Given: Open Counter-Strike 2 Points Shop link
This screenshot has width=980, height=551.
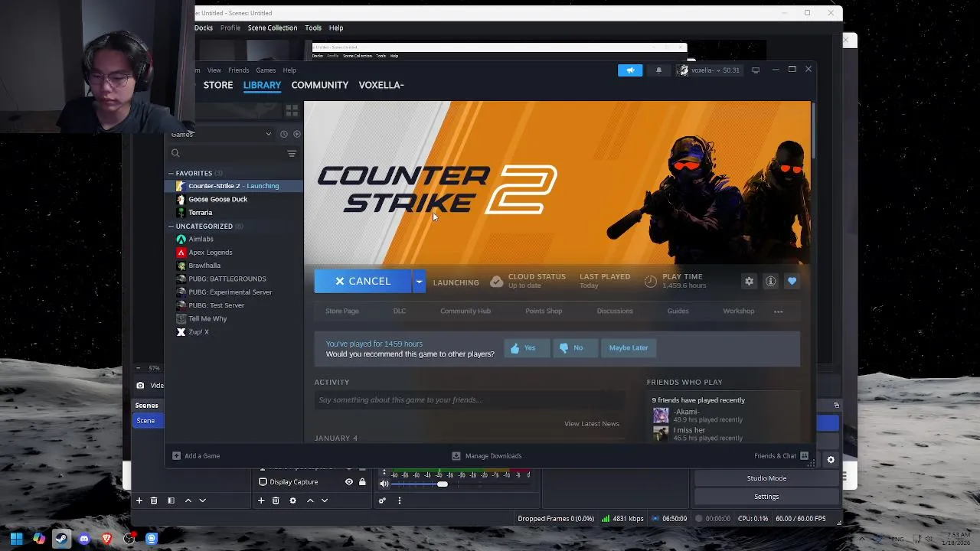Looking at the screenshot, I should [544, 311].
